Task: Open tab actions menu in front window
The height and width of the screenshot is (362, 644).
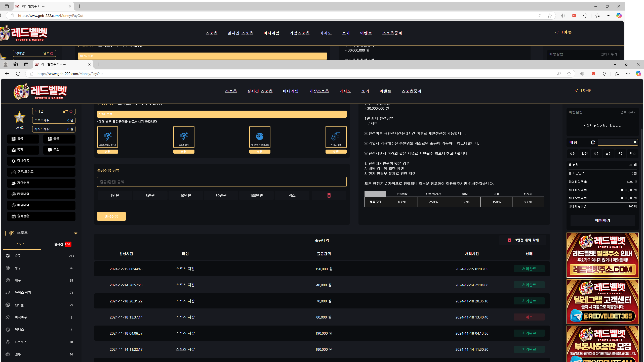Action: tap(26, 64)
